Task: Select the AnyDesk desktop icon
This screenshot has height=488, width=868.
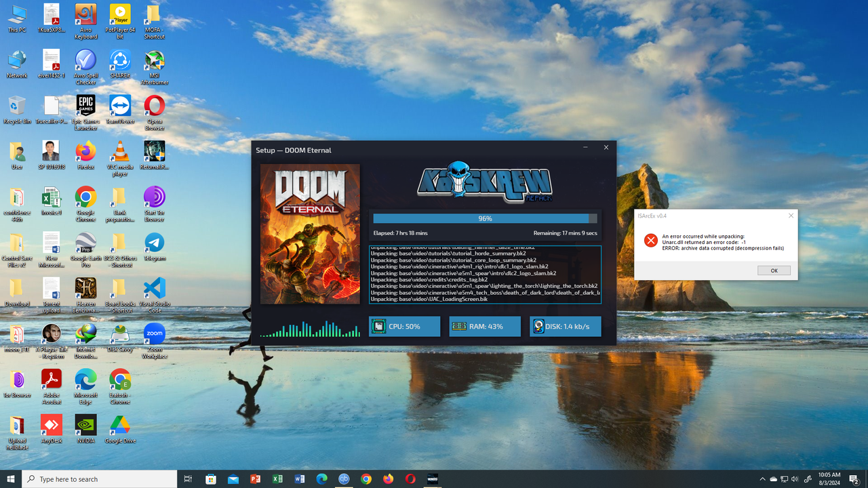Action: pos(52,429)
